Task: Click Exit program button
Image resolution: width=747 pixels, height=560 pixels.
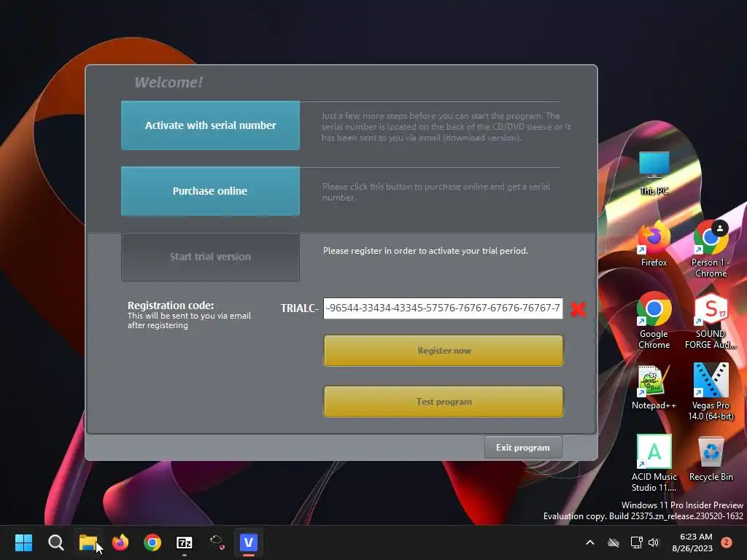Action: click(x=522, y=448)
